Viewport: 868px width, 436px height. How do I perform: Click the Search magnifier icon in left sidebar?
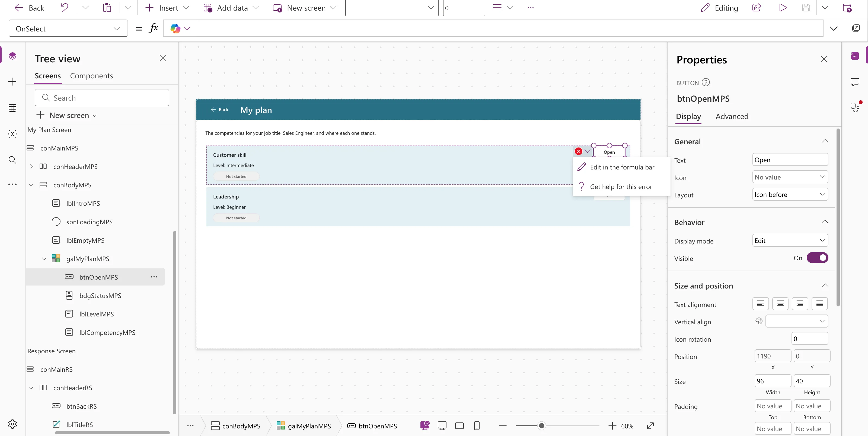pos(12,160)
